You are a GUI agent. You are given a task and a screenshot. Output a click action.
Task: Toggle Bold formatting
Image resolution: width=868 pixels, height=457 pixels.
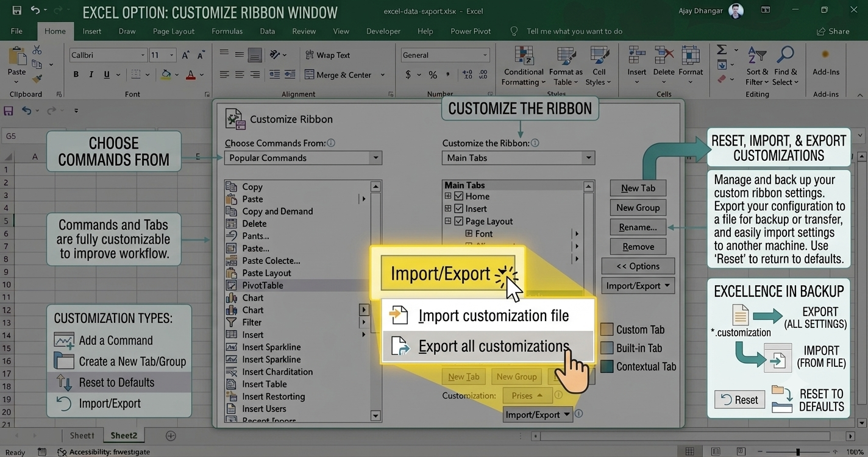pos(76,75)
